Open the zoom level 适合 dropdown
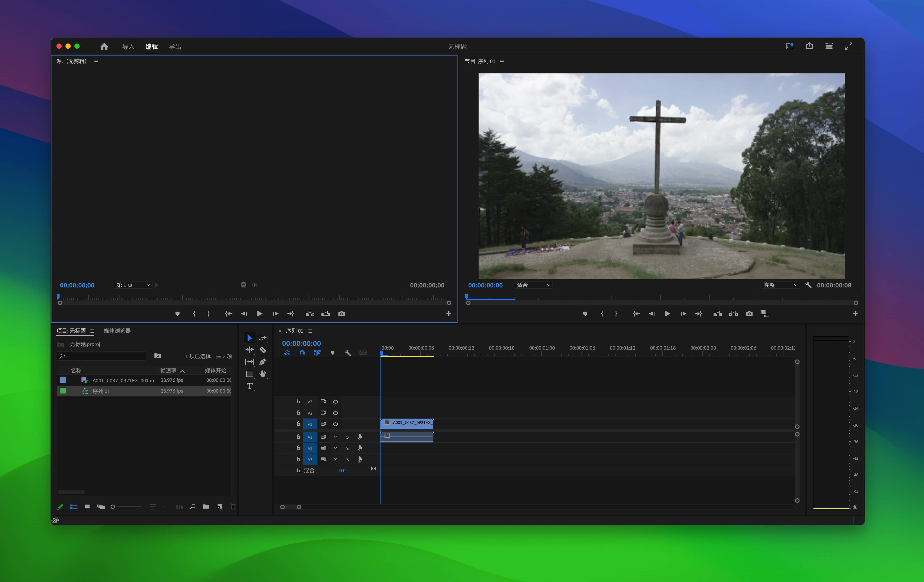Viewport: 924px width, 582px height. [x=533, y=285]
